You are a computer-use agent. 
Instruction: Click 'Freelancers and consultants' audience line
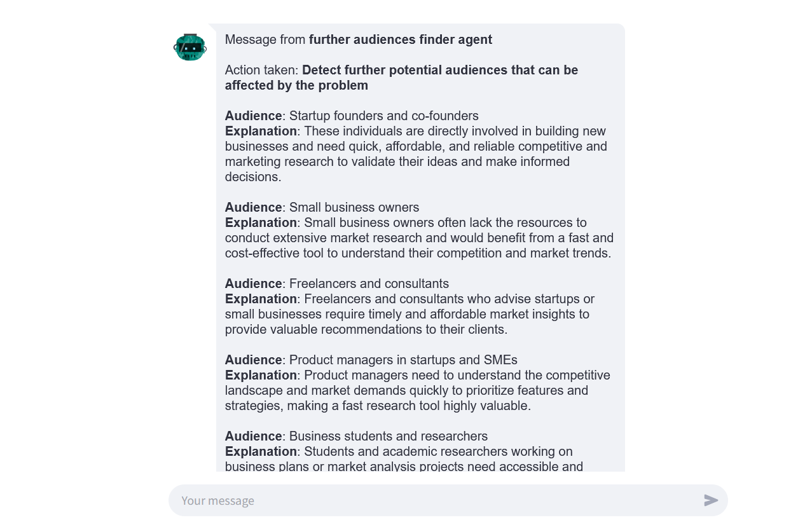(x=337, y=284)
